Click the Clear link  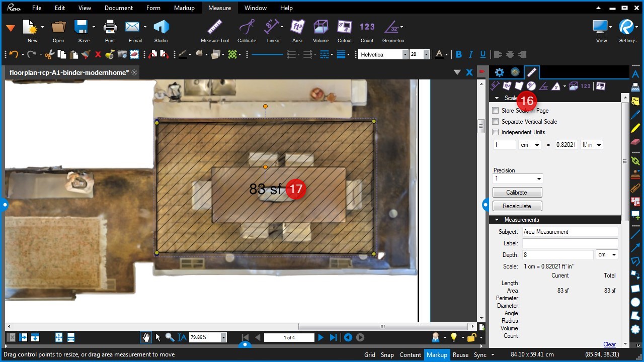pyautogui.click(x=609, y=344)
